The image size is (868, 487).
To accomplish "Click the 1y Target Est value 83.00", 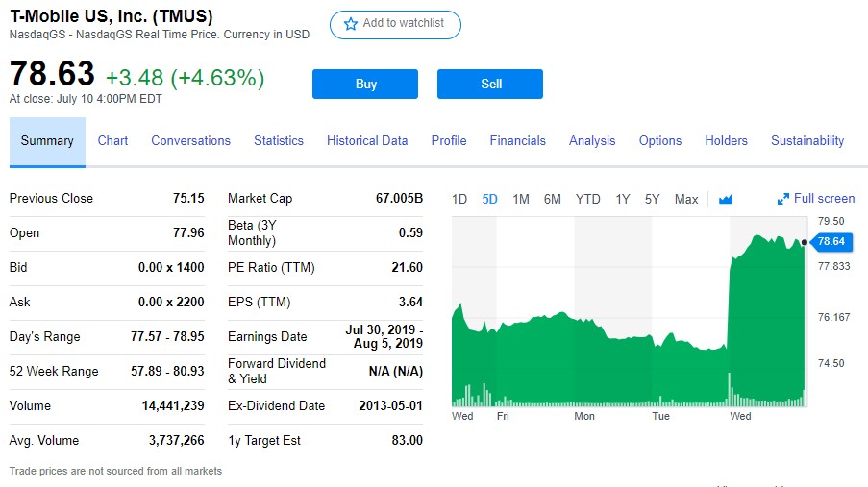I will coord(408,441).
